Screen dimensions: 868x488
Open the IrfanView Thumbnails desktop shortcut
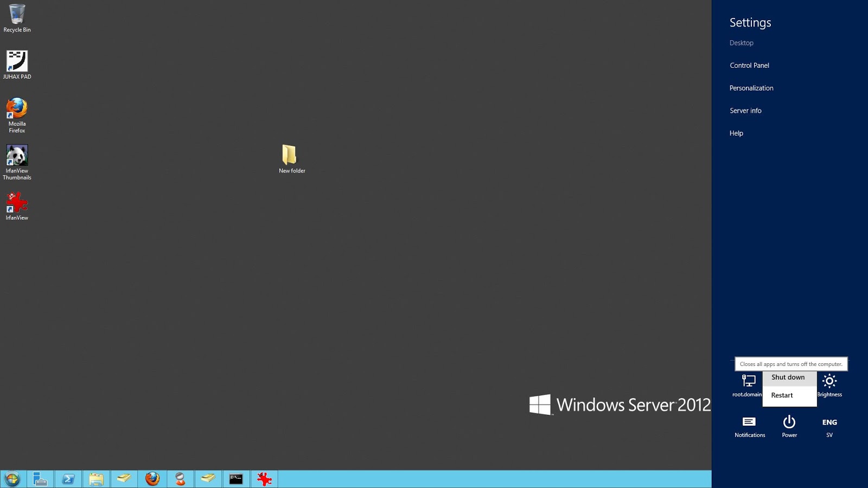pyautogui.click(x=17, y=157)
